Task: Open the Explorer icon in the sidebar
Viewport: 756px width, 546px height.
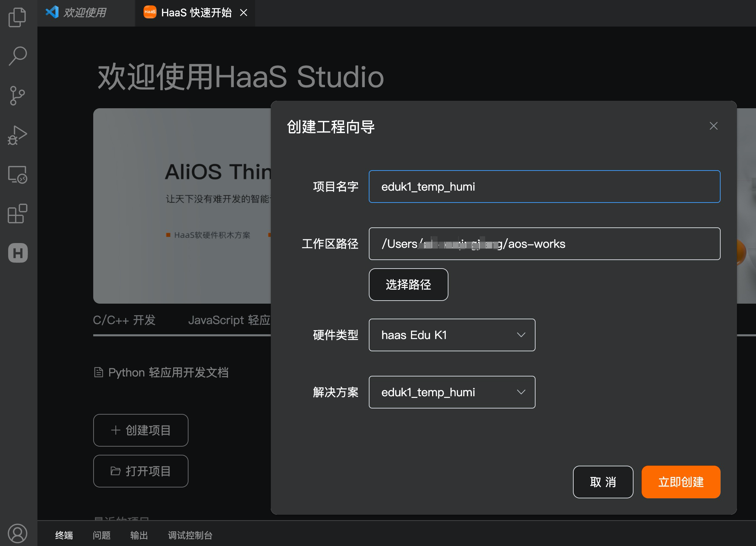Action: pos(17,16)
